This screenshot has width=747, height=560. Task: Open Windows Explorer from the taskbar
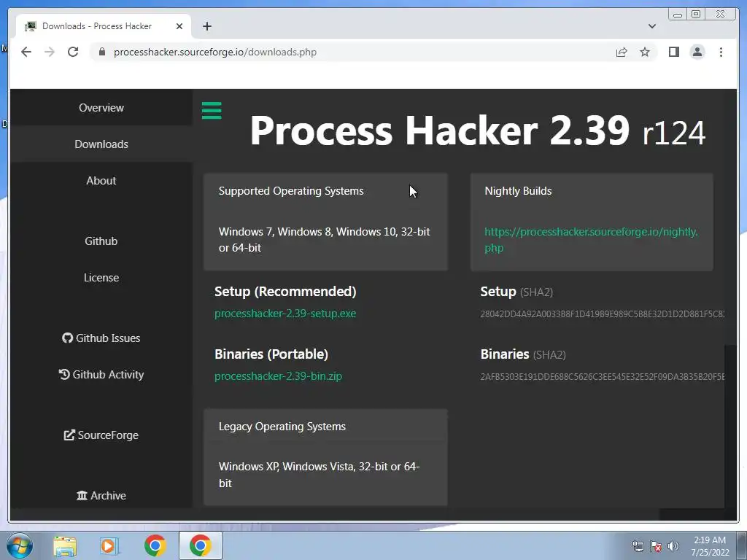coord(65,545)
